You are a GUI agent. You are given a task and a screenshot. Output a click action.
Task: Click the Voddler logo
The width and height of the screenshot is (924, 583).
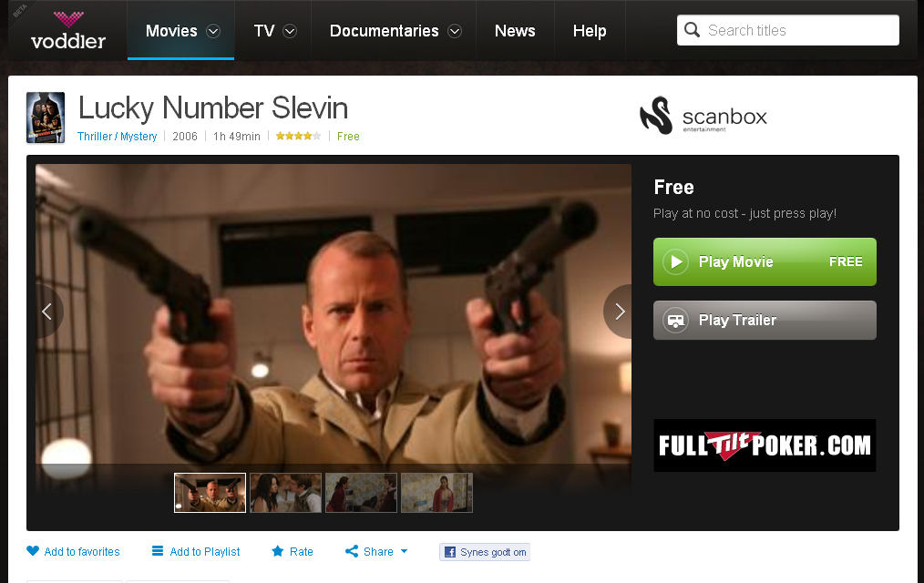68,31
